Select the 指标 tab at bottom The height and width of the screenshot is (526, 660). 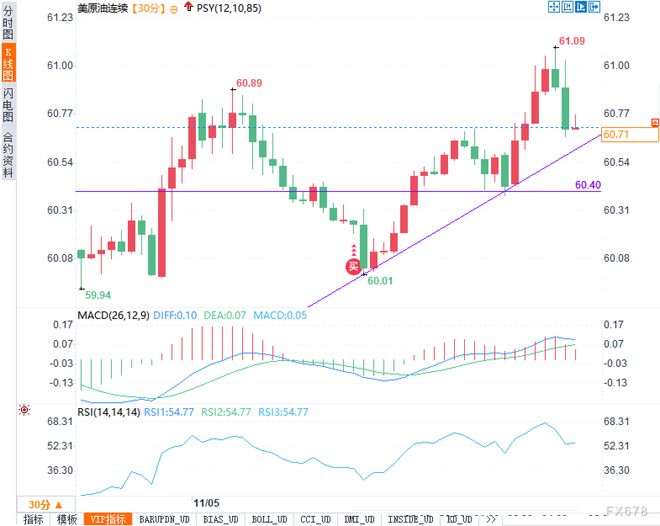34,519
